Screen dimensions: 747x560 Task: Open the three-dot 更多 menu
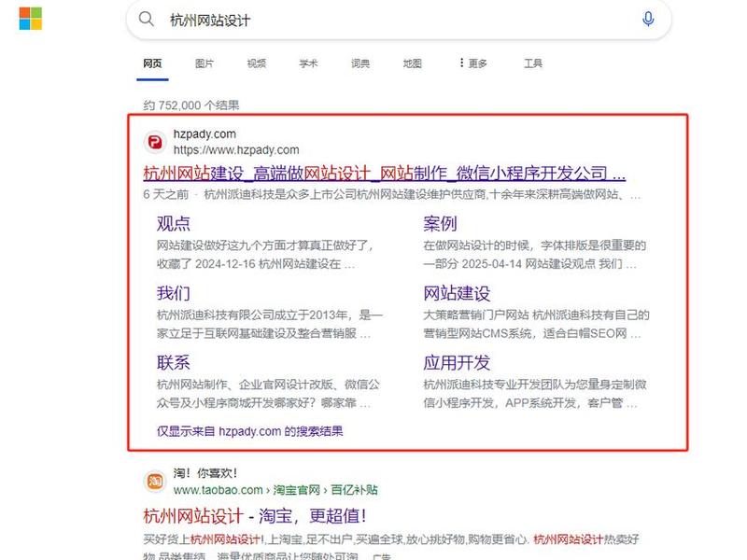(473, 63)
